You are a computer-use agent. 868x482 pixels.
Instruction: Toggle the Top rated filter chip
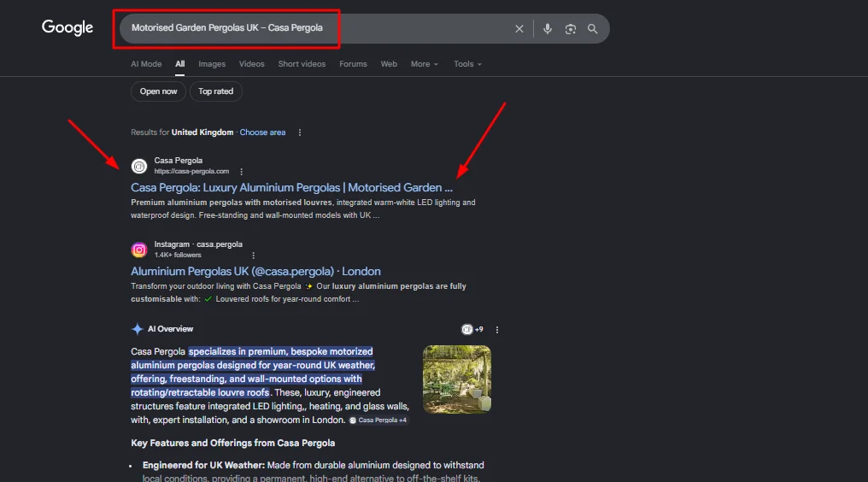click(216, 91)
